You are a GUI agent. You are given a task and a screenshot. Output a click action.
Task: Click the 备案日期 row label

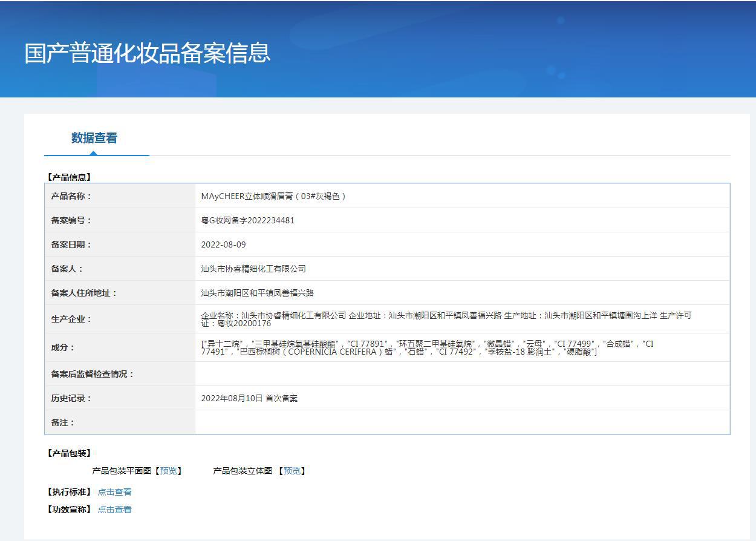tap(71, 244)
